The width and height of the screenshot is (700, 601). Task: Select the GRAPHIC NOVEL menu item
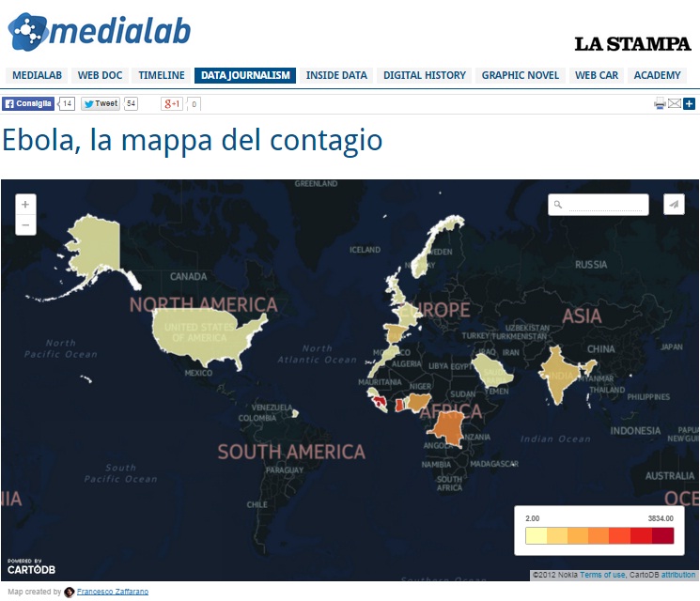(x=521, y=75)
